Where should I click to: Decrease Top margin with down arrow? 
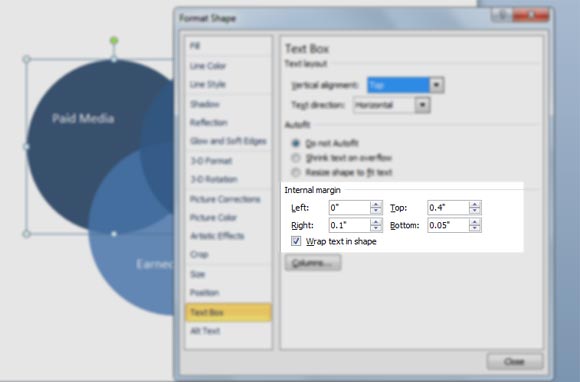pyautogui.click(x=475, y=211)
